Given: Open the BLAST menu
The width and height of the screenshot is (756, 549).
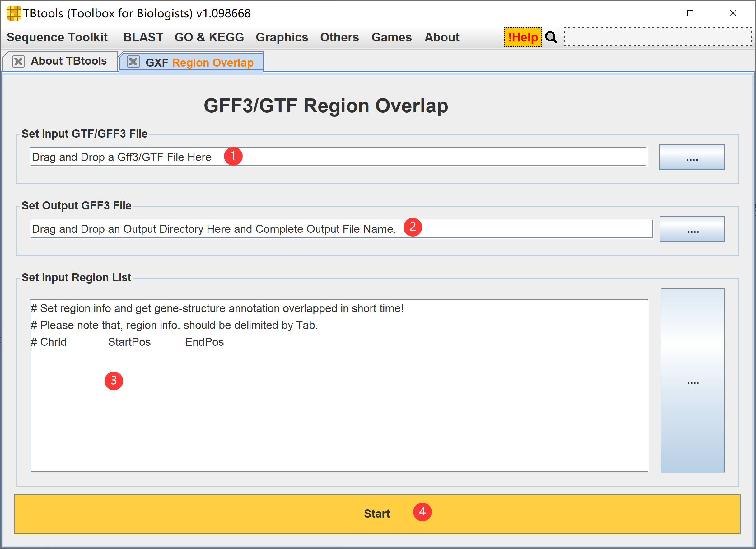Looking at the screenshot, I should (143, 37).
